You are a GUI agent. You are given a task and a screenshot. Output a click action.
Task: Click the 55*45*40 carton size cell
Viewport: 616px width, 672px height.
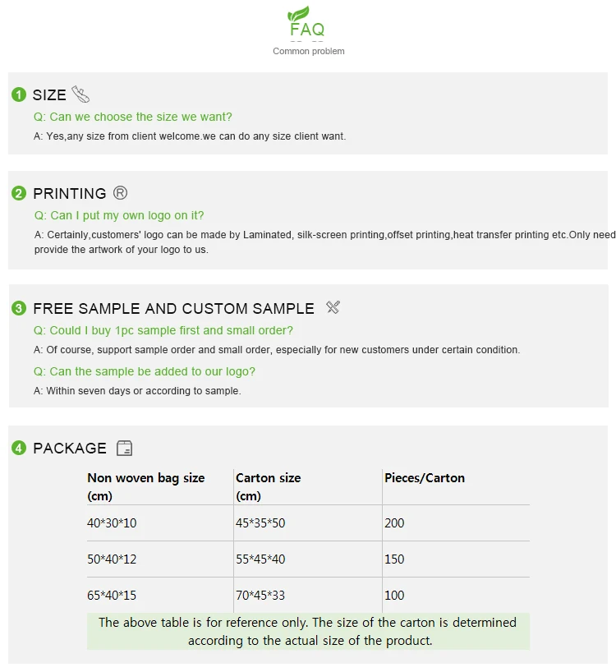pos(260,559)
